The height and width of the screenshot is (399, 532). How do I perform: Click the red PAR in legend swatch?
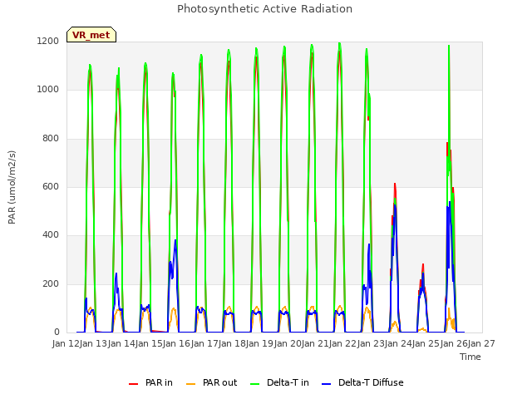[133, 384]
